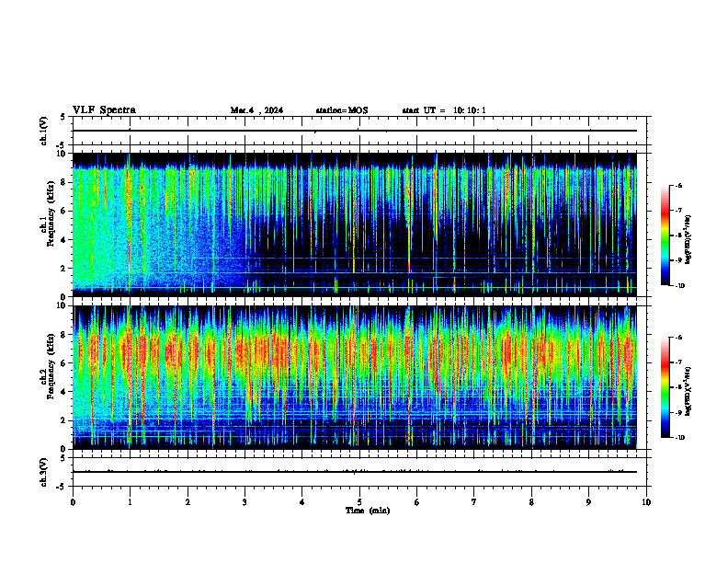Screen dimensions: 728x563
Task: Select the "Mar.4 , 2024" date text
Action: [256, 110]
